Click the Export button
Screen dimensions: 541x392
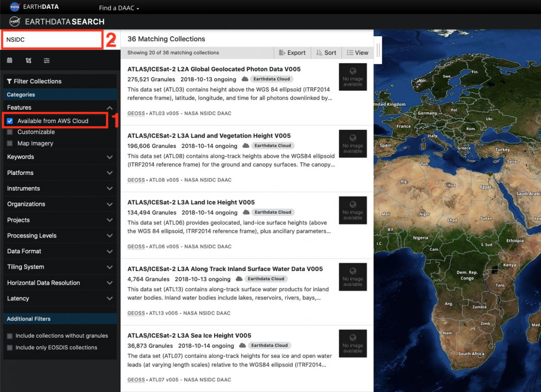(x=292, y=52)
